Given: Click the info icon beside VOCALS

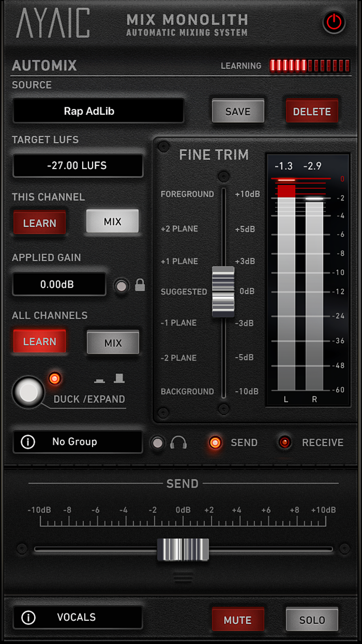Looking at the screenshot, I should (28, 617).
